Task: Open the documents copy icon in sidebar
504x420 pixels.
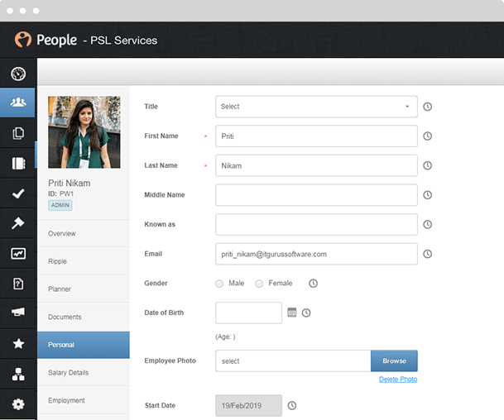Action: click(x=18, y=133)
